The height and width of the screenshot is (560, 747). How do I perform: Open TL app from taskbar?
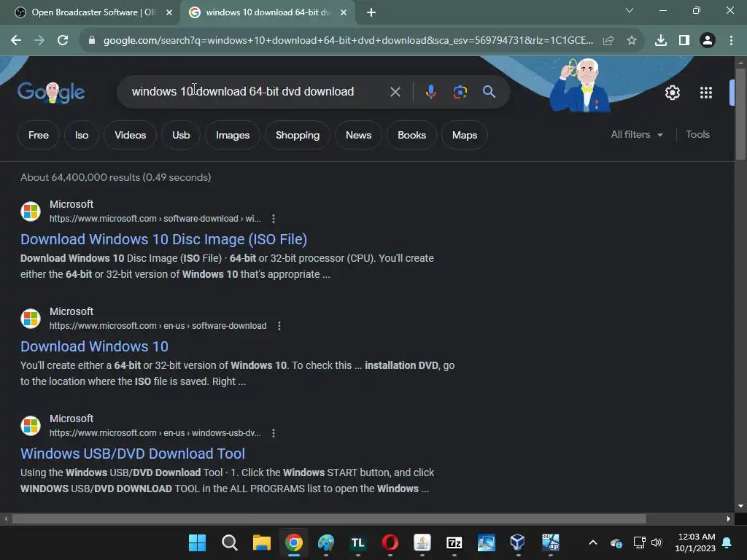click(x=357, y=542)
